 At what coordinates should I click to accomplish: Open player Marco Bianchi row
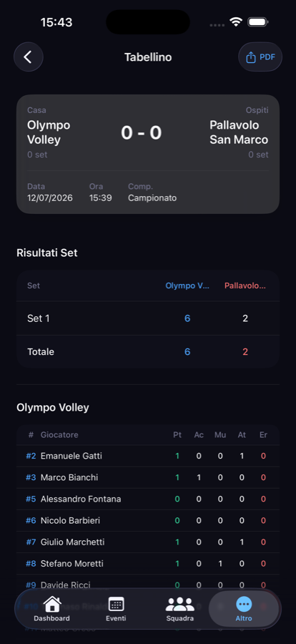[148, 477]
